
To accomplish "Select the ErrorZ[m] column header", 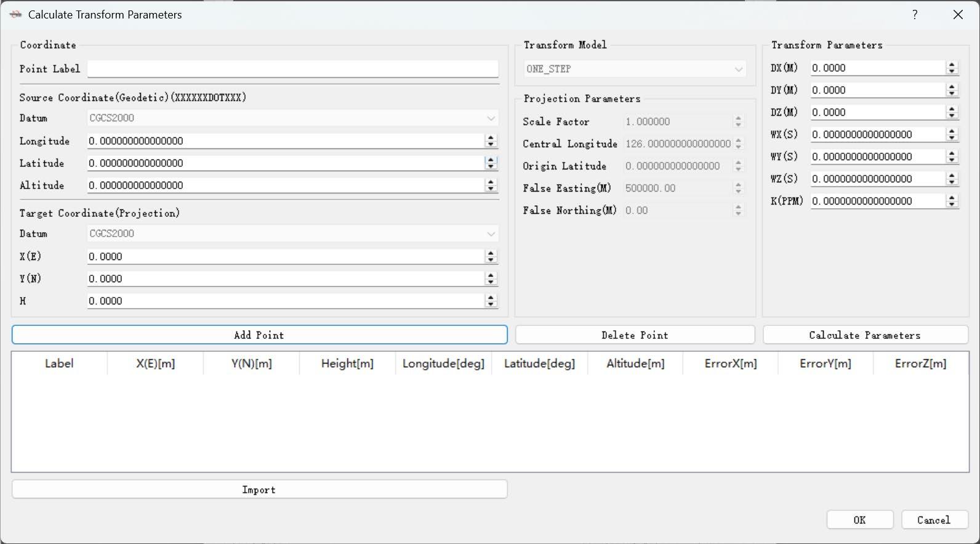I will [x=921, y=363].
